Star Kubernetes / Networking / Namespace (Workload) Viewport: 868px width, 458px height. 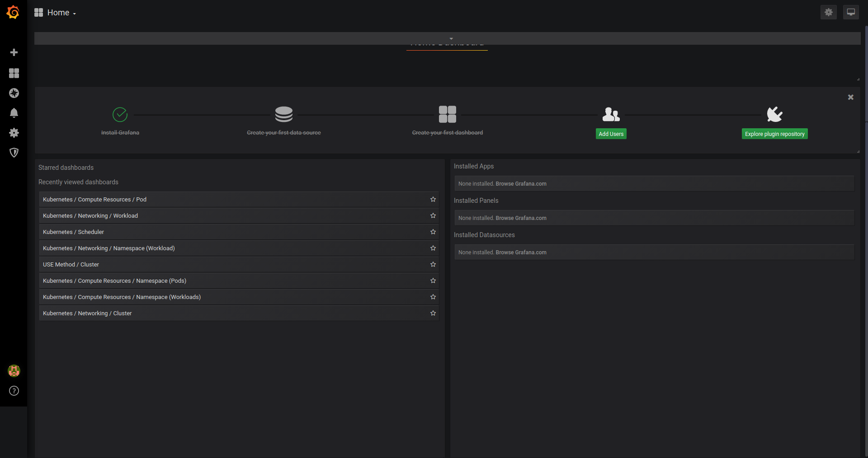(433, 248)
